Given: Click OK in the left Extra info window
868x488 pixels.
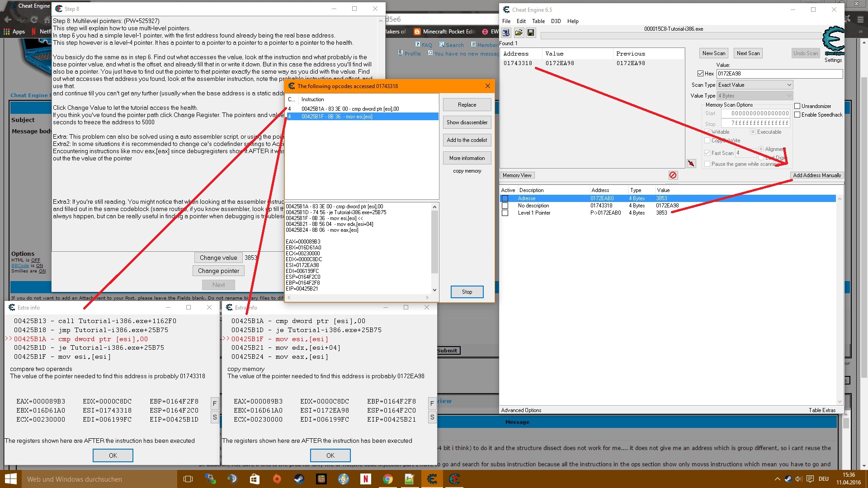Looking at the screenshot, I should [113, 455].
